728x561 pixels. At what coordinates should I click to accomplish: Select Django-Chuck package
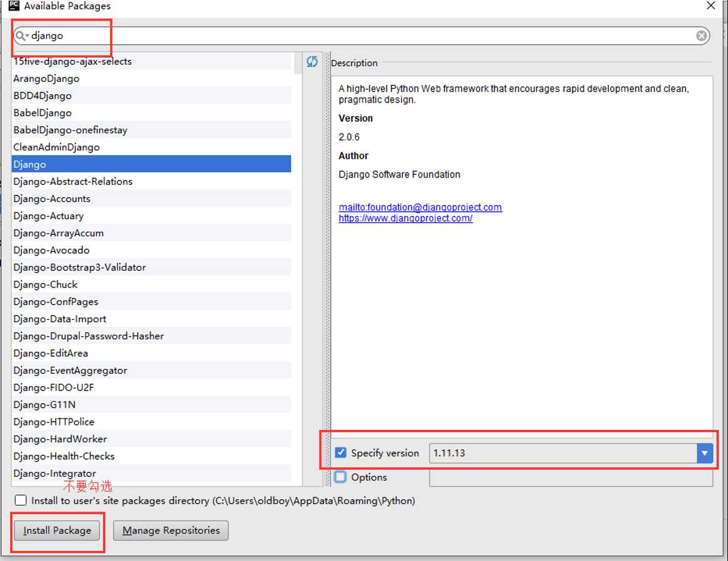tap(151, 285)
